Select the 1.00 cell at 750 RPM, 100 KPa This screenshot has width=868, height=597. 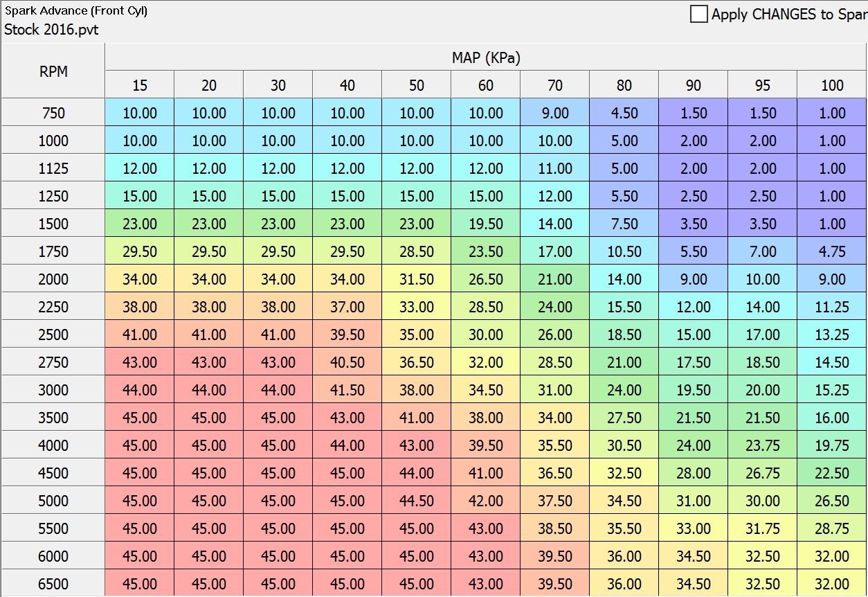831,112
